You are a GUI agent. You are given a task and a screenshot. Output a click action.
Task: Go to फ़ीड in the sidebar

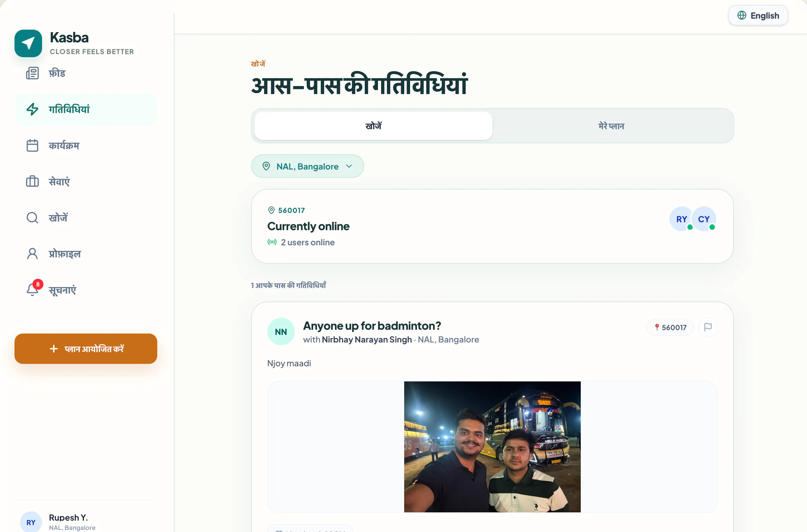(86, 73)
